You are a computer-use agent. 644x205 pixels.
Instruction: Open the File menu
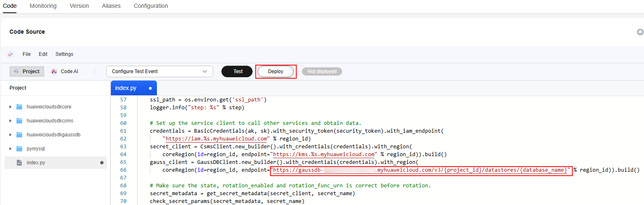(x=27, y=54)
